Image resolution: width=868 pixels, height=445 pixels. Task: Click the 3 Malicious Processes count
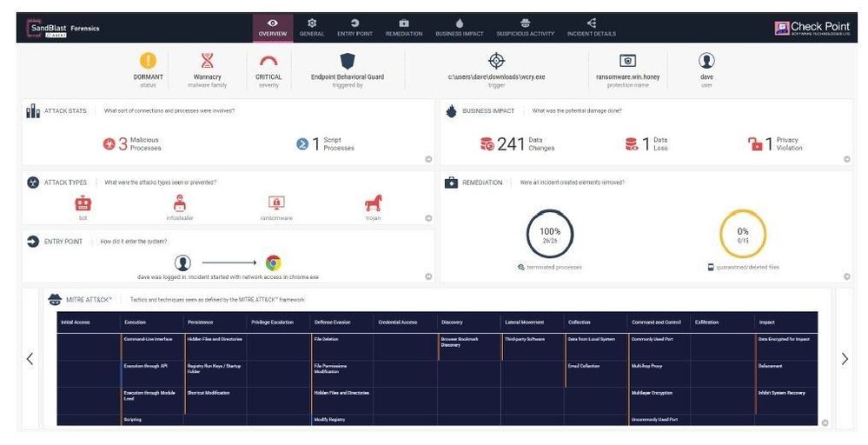[123, 144]
